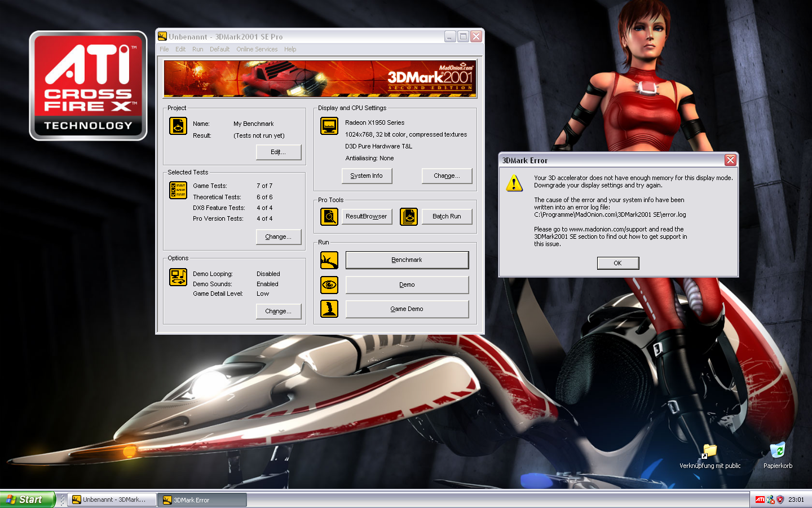Click Change... in Selected Tests

[279, 237]
